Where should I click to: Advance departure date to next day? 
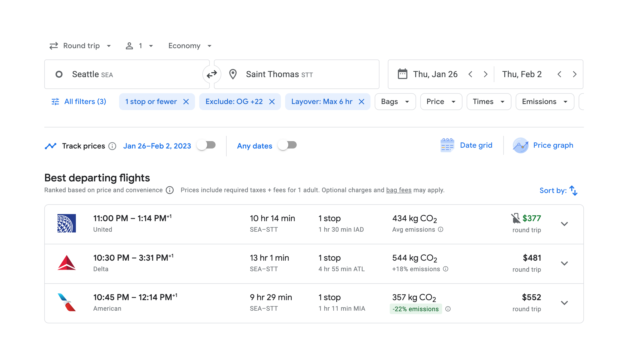click(485, 74)
